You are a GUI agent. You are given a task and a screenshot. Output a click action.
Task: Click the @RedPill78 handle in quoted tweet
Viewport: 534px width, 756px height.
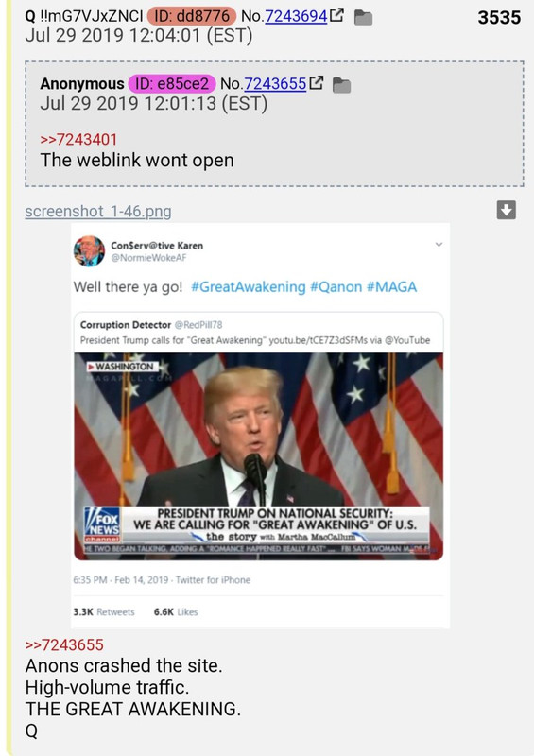pyautogui.click(x=198, y=325)
